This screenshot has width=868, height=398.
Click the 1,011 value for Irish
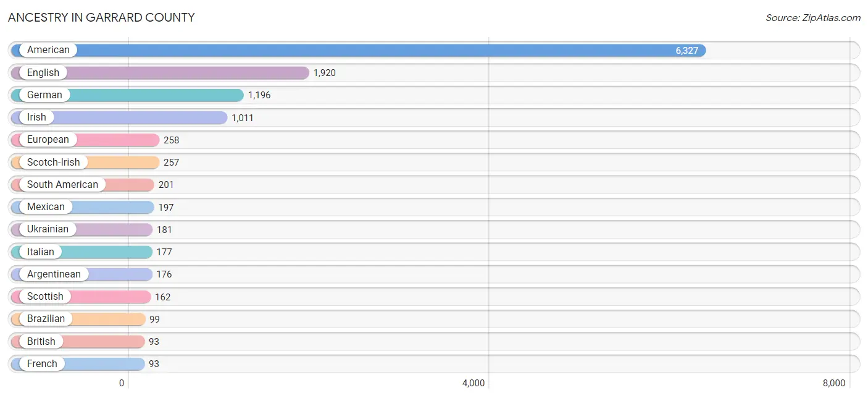[243, 117]
